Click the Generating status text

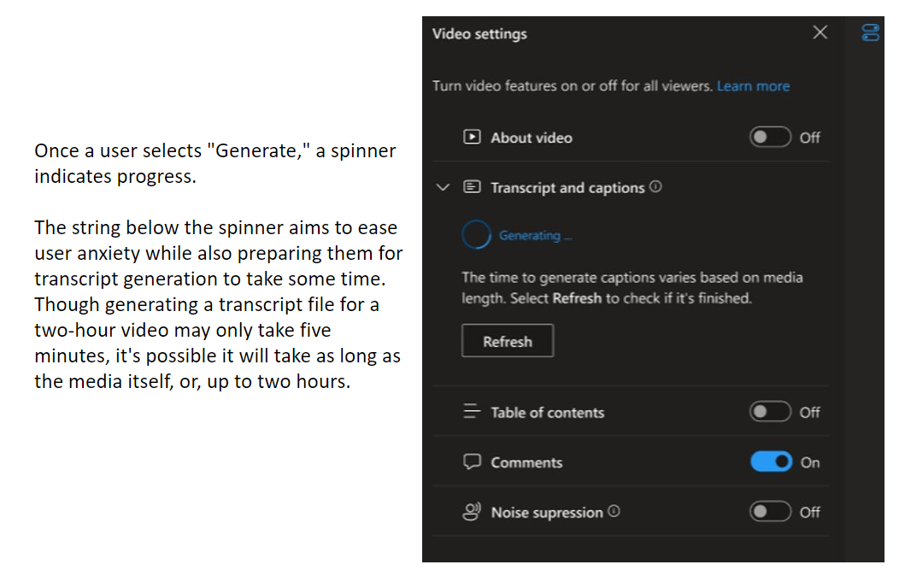tap(535, 236)
